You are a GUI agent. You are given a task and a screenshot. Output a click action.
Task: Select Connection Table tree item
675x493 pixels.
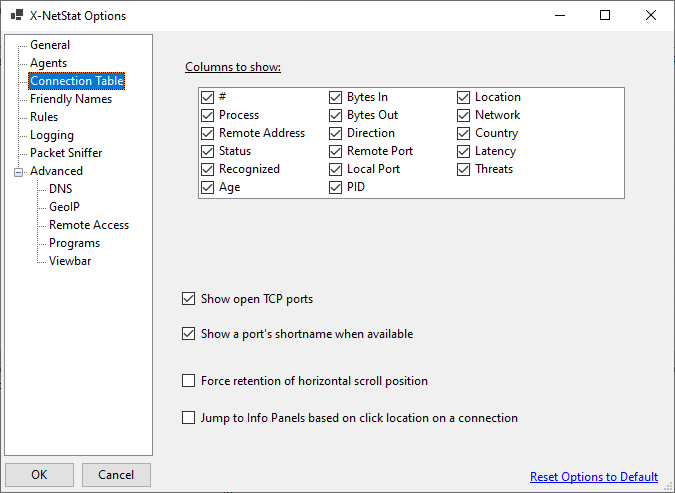point(77,81)
